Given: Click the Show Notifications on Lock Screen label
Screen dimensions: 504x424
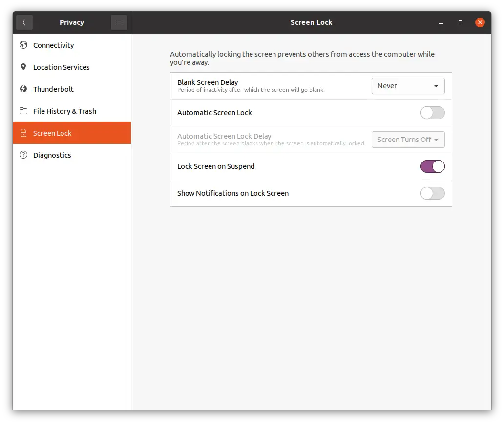Looking at the screenshot, I should (x=233, y=193).
